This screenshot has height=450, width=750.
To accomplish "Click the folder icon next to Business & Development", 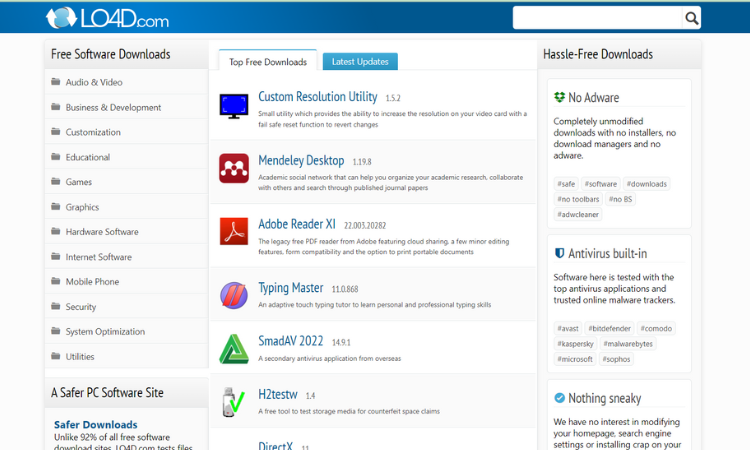I will (56, 107).
